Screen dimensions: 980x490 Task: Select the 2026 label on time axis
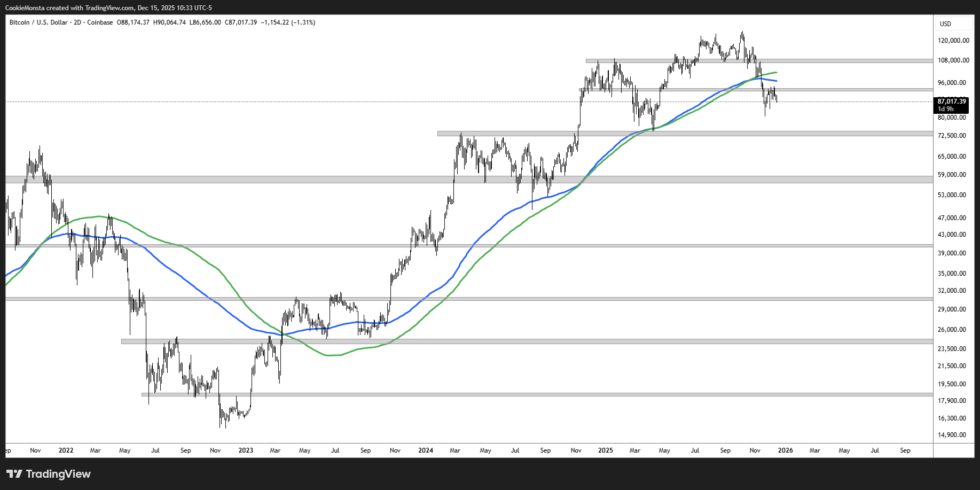click(785, 450)
